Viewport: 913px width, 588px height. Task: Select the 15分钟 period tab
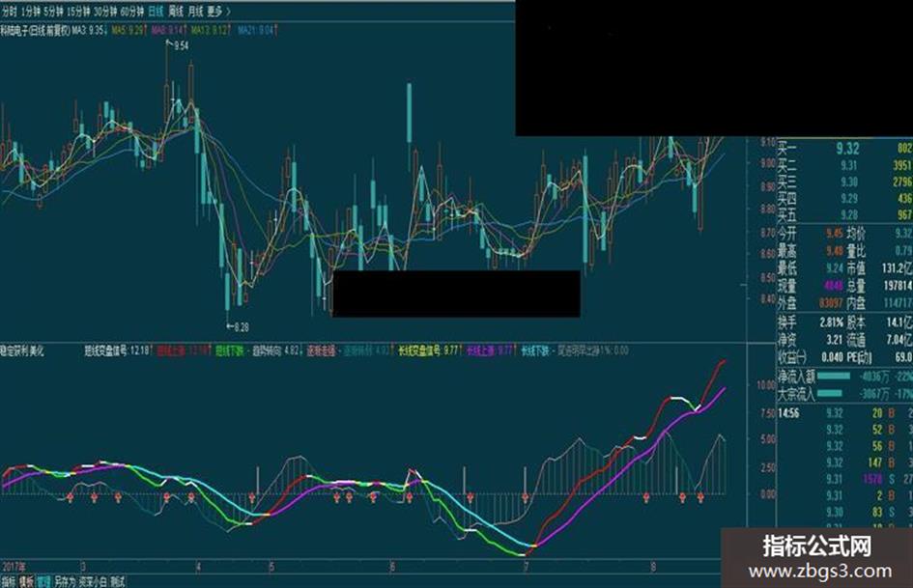[x=78, y=11]
